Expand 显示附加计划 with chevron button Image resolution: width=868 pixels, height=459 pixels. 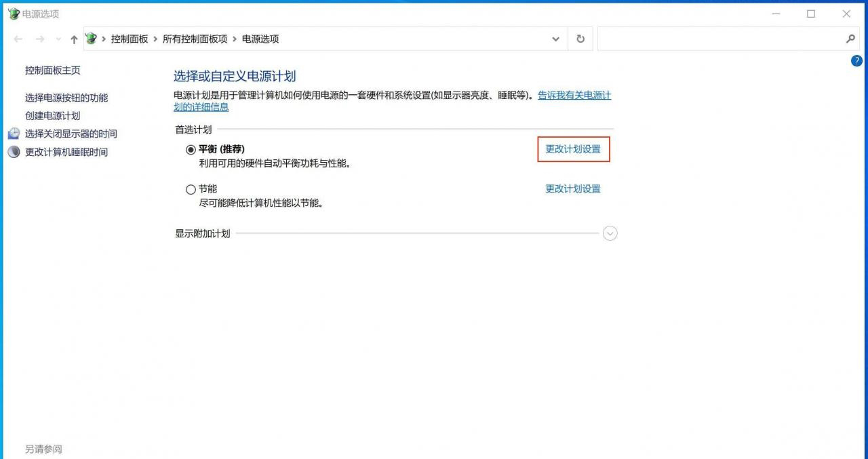pos(610,233)
